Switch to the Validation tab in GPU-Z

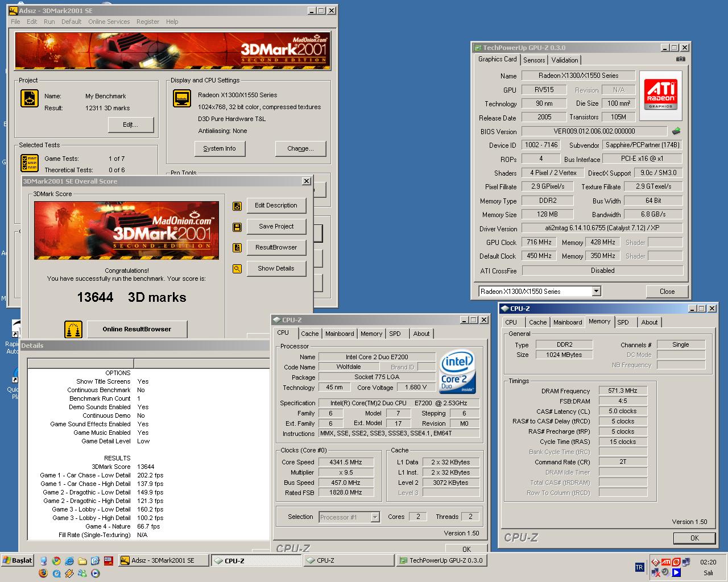point(565,60)
